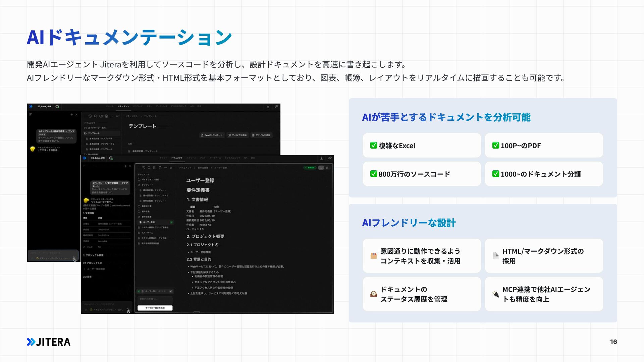
Task: Click the 要件定義書 breadcrumb in front window
Action: coord(203,168)
